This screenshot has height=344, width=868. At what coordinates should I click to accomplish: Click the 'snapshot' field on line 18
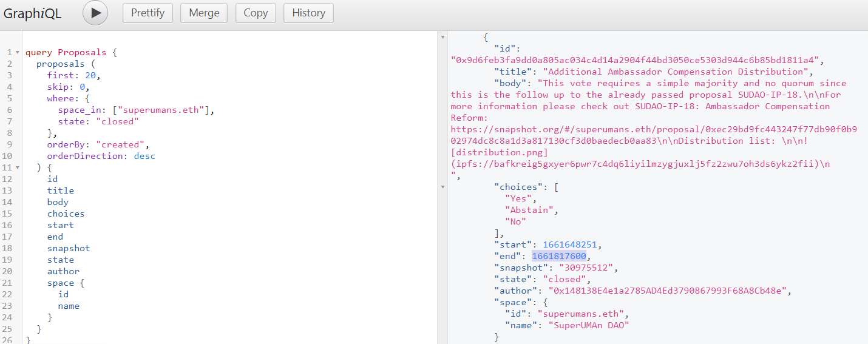(69, 248)
